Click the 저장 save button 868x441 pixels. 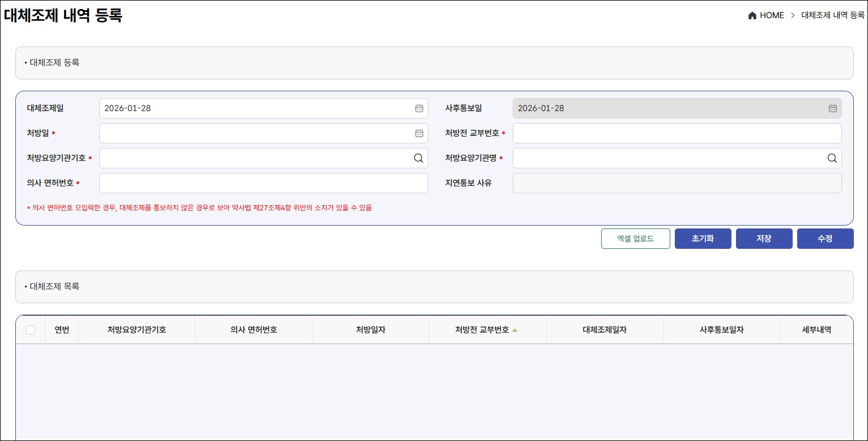(x=764, y=239)
